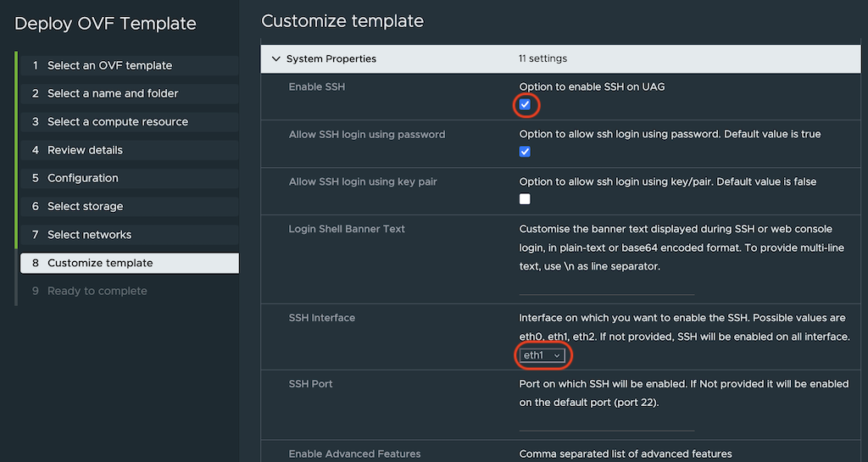Click the System Properties section header
The height and width of the screenshot is (462, 868).
[x=331, y=59]
